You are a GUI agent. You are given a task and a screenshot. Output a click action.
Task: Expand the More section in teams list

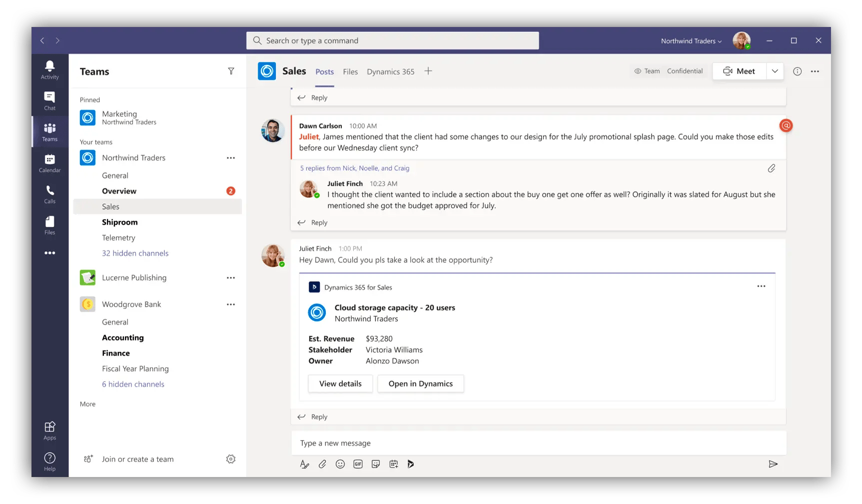click(x=87, y=404)
